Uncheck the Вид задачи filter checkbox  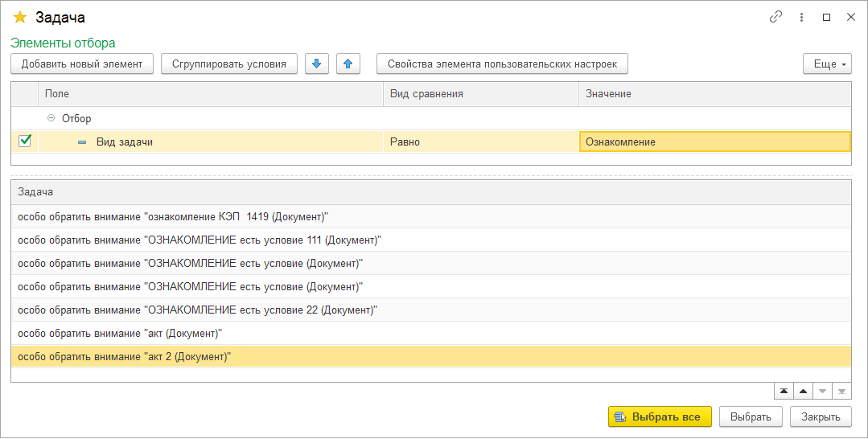(x=25, y=142)
